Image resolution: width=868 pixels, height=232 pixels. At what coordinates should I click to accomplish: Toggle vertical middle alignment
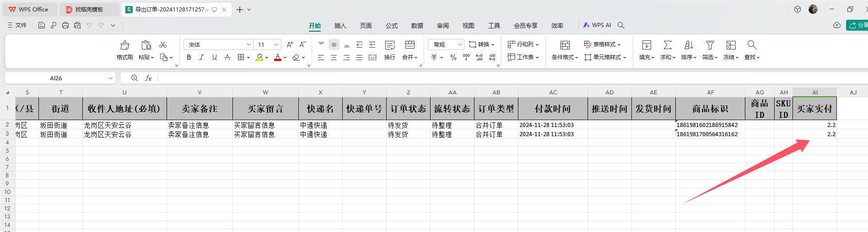334,44
